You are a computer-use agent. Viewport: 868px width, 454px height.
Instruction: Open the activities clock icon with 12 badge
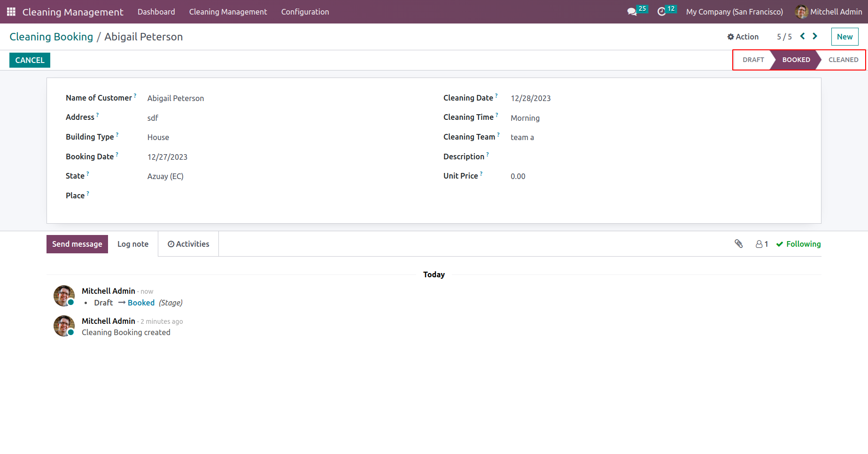pos(666,11)
